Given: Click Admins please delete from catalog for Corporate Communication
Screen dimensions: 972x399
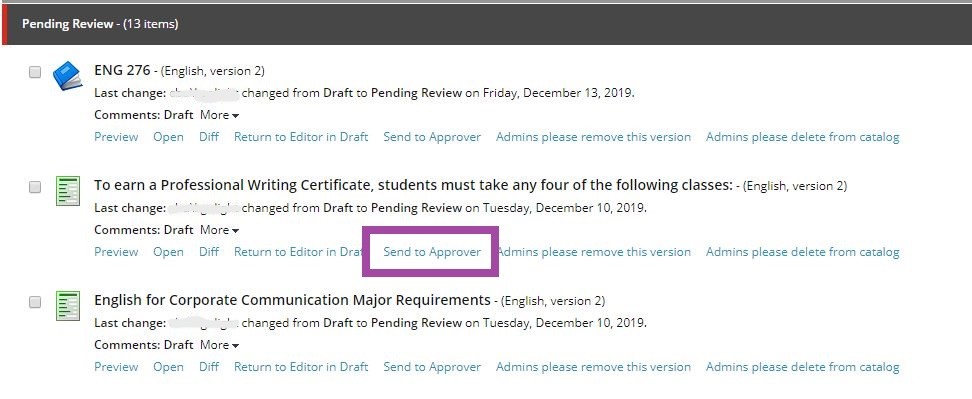Looking at the screenshot, I should (803, 367).
